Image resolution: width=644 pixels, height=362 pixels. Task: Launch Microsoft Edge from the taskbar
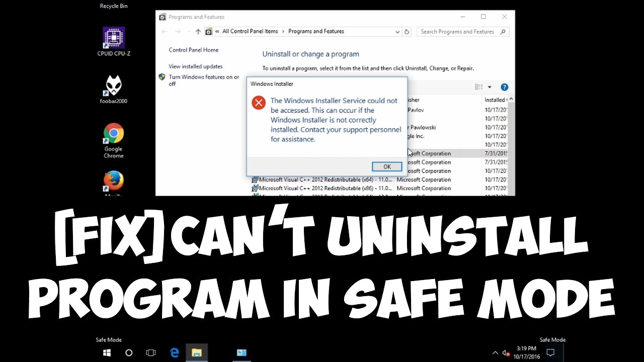[175, 353]
